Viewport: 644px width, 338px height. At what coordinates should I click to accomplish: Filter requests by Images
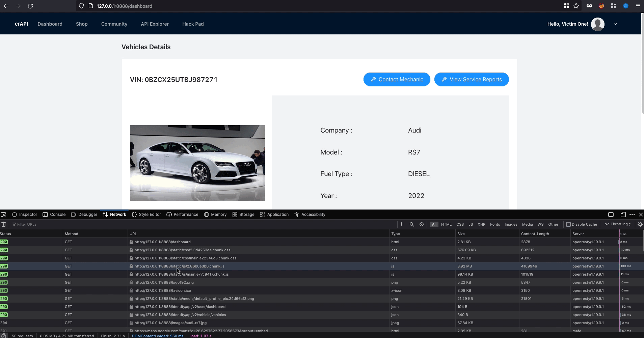tap(511, 224)
